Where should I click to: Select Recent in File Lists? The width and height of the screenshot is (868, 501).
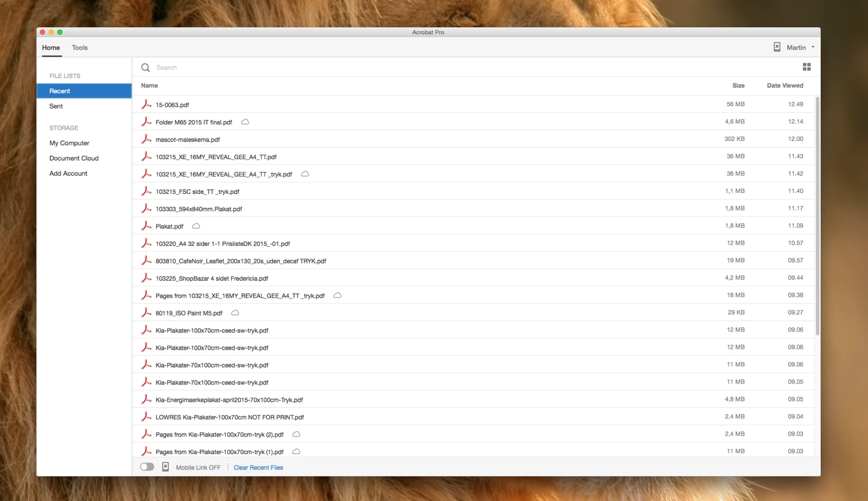[x=84, y=91]
